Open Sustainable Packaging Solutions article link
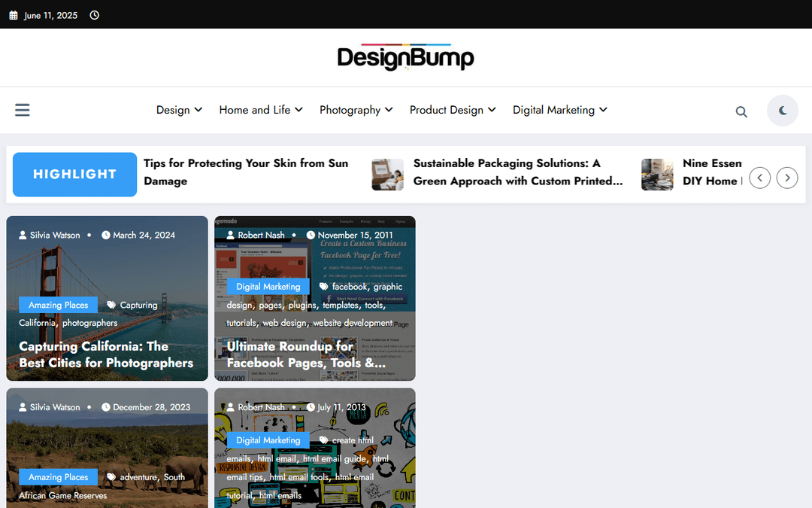The height and width of the screenshot is (508, 812). [518, 172]
